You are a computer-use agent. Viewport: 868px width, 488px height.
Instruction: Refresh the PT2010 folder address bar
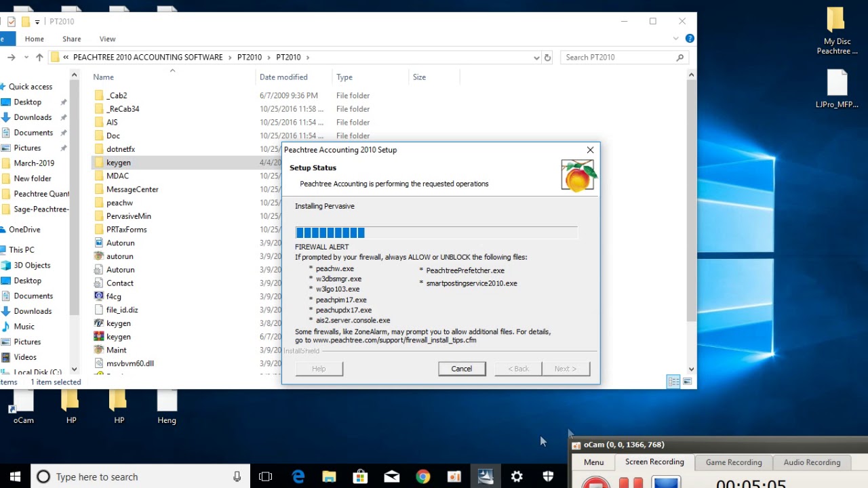click(x=548, y=58)
